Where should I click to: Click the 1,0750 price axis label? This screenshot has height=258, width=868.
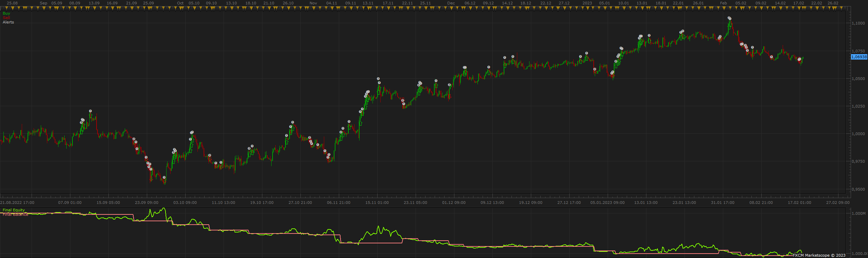[858, 51]
